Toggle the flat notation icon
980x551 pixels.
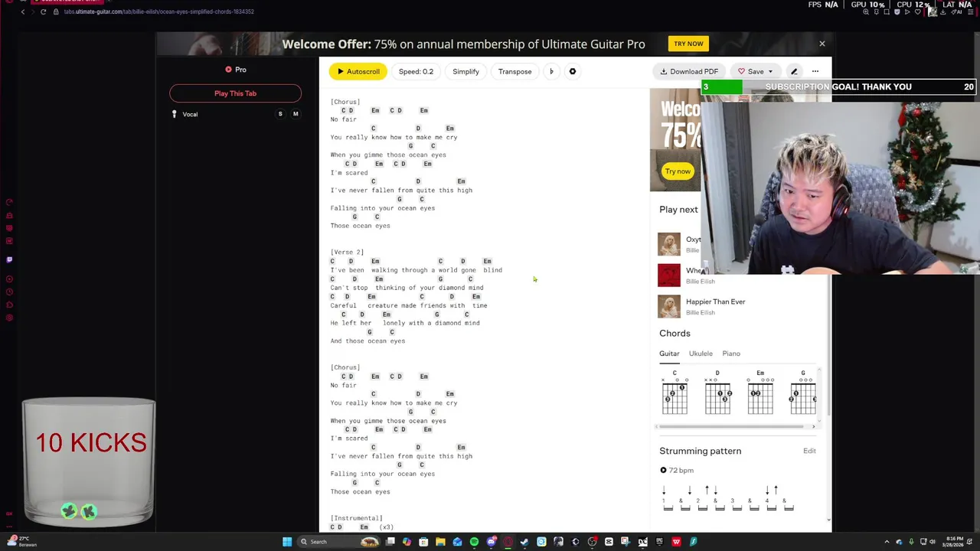click(551, 71)
